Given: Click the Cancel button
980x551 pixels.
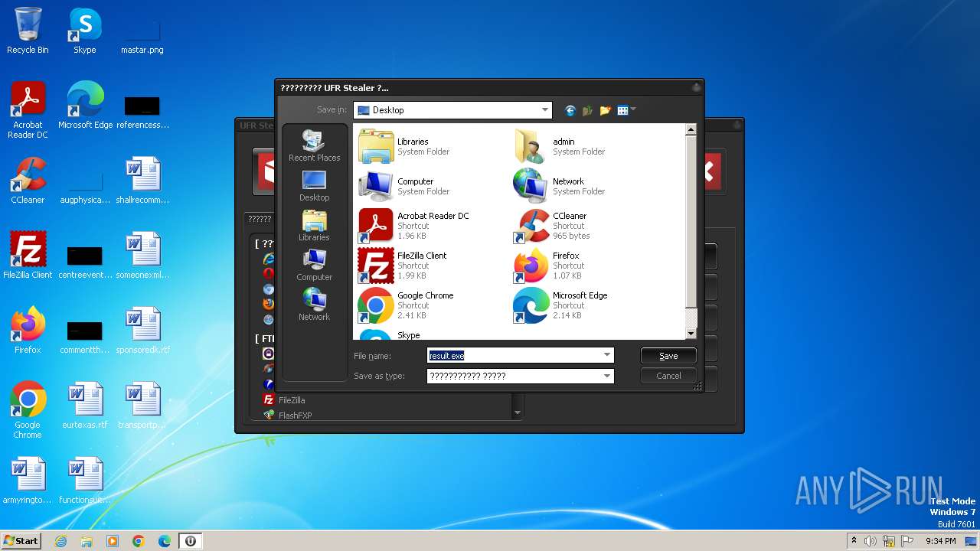Looking at the screenshot, I should point(668,376).
